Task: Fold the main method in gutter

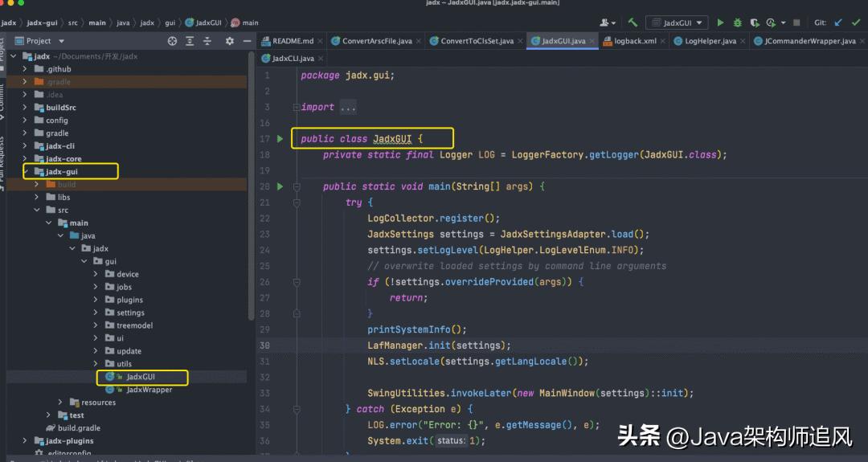Action: (297, 187)
